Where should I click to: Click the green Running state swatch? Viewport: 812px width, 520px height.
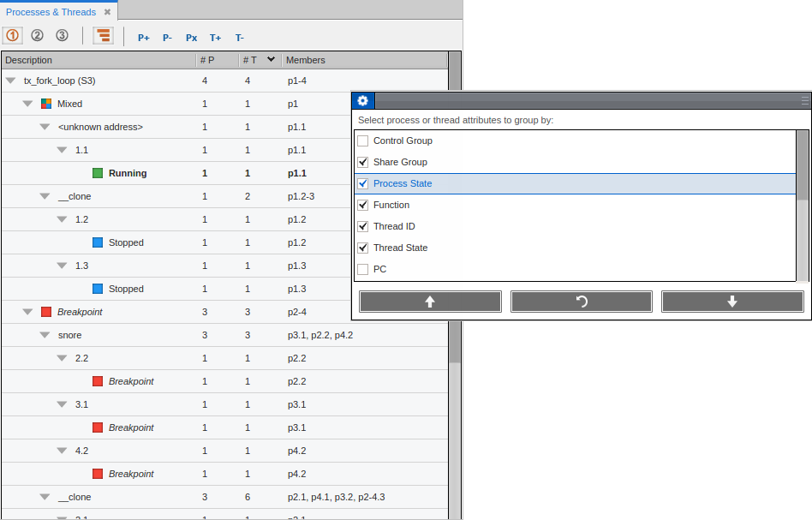pyautogui.click(x=98, y=173)
